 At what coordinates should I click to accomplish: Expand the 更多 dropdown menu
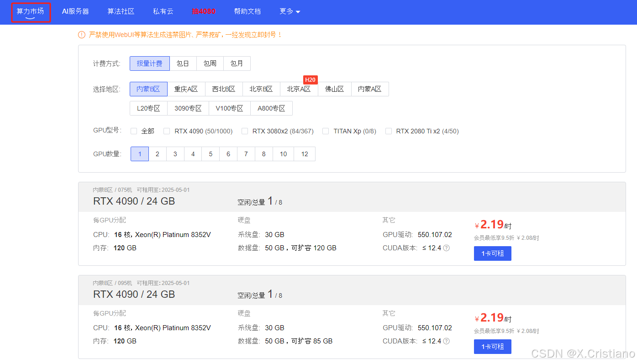(x=290, y=11)
